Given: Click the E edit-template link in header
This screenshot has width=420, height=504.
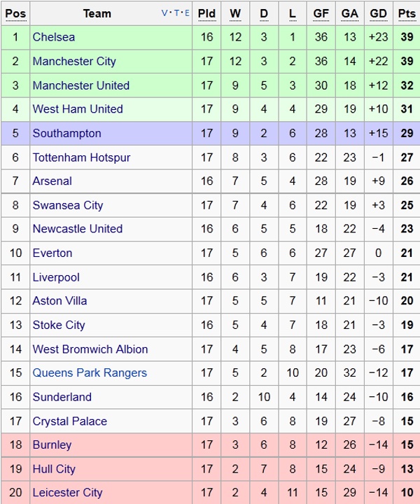Looking at the screenshot, I should point(185,13).
